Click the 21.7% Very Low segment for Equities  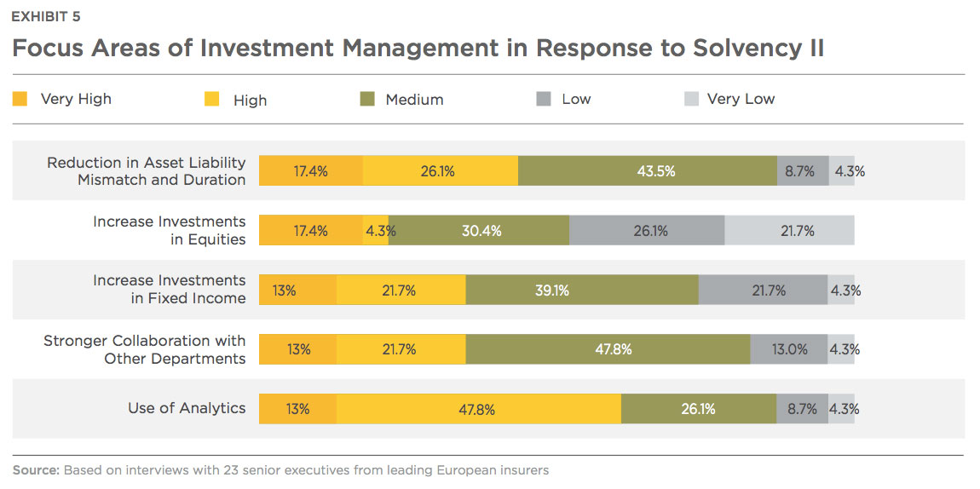[x=789, y=231]
